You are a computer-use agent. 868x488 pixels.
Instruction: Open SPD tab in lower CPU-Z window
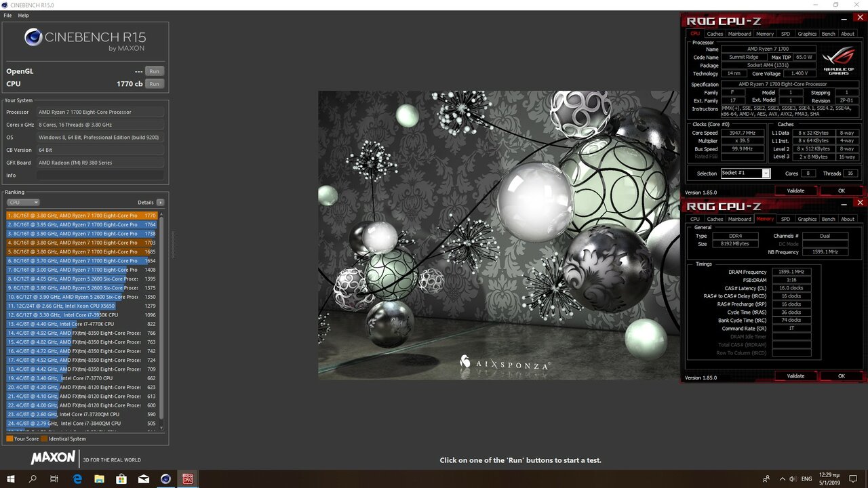(785, 219)
